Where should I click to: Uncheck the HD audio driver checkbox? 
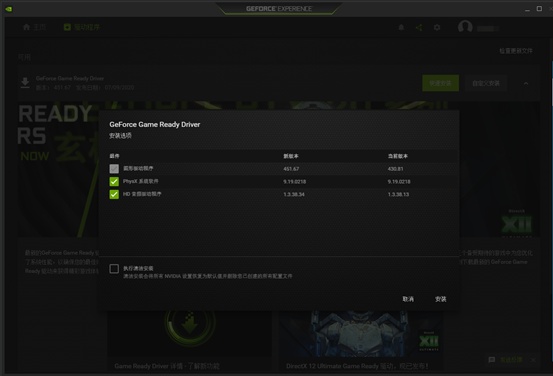pos(114,194)
